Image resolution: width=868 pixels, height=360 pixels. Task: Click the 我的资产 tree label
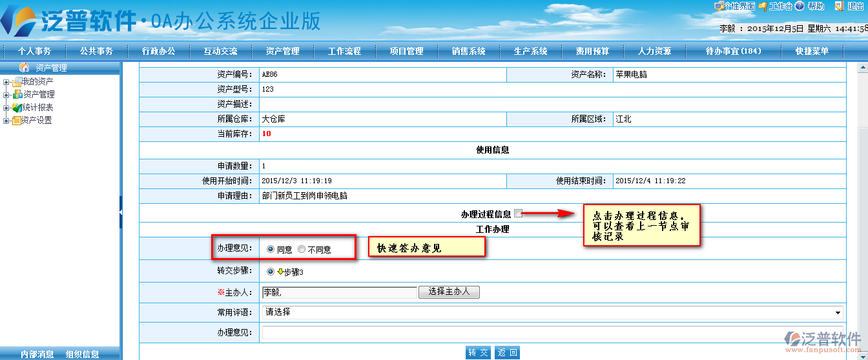(x=38, y=82)
